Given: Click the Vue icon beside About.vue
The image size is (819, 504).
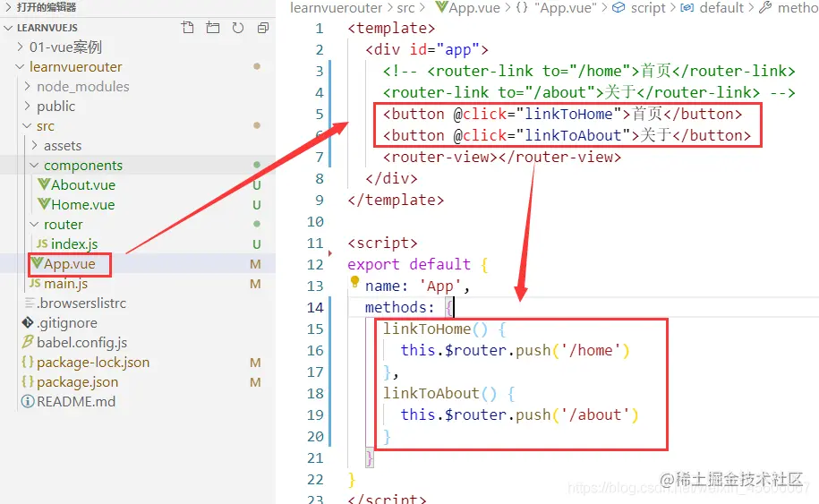Looking at the screenshot, I should point(44,184).
